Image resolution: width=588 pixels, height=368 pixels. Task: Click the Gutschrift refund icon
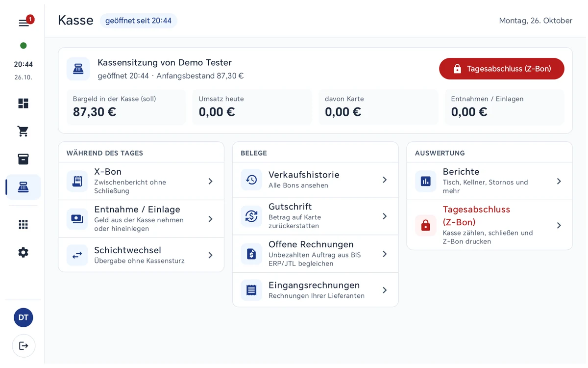coord(251,216)
